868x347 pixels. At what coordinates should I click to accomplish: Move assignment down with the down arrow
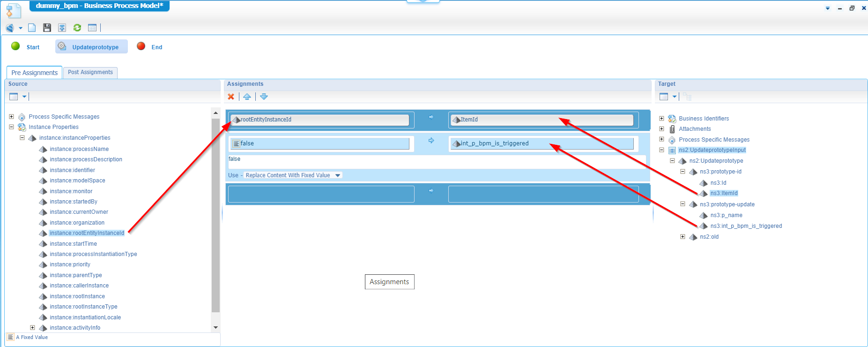click(x=264, y=97)
